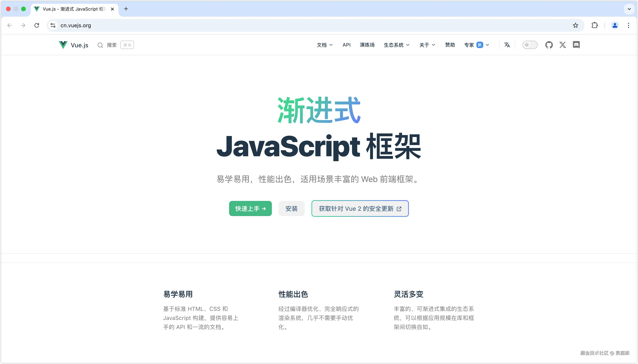Click the 快速上手 green button

250,208
